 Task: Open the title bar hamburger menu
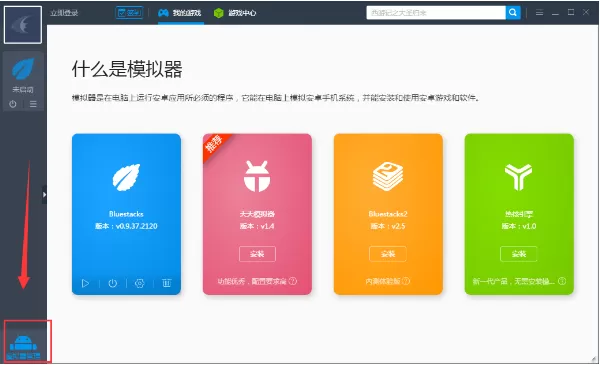pyautogui.click(x=540, y=13)
